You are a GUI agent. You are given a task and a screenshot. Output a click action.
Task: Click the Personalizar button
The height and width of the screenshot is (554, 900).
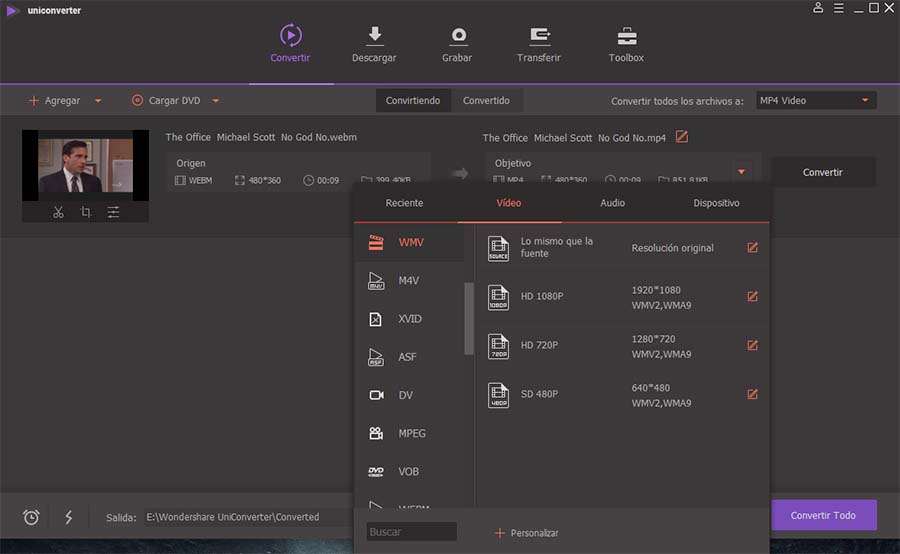click(x=526, y=533)
